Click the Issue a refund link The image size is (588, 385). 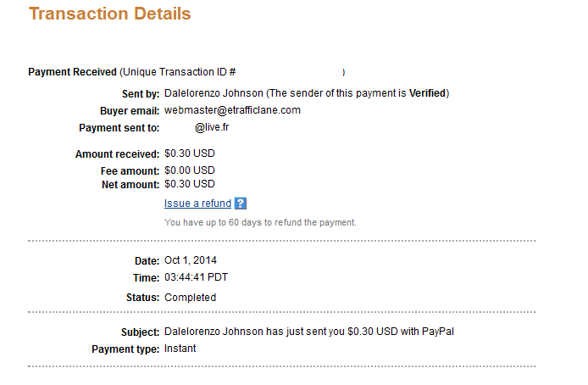coord(197,204)
